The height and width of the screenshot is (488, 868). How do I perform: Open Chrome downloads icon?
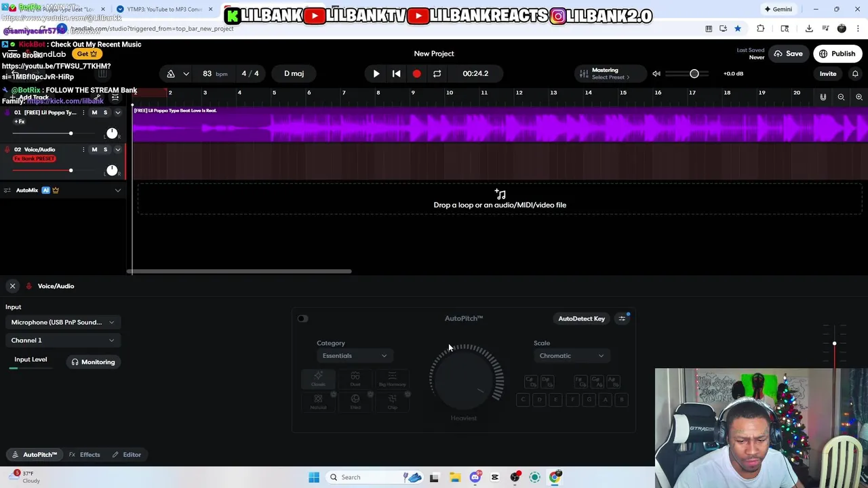[x=809, y=28]
